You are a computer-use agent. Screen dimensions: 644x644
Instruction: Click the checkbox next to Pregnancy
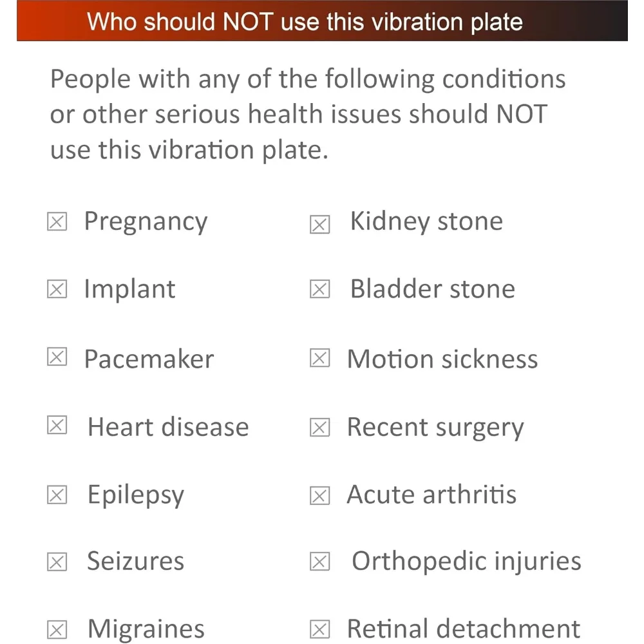coord(57,222)
